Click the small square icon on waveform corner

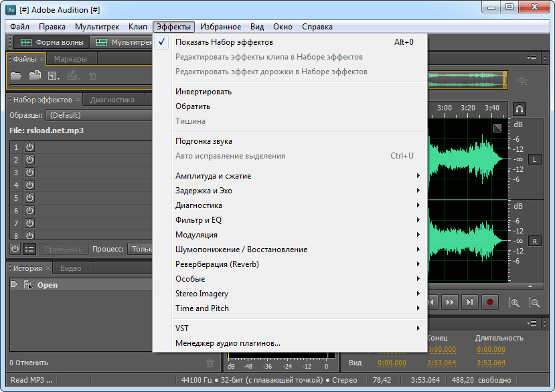497,128
